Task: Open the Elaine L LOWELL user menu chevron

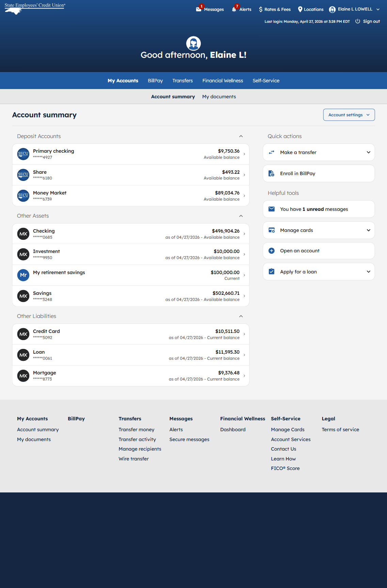Action: click(378, 10)
